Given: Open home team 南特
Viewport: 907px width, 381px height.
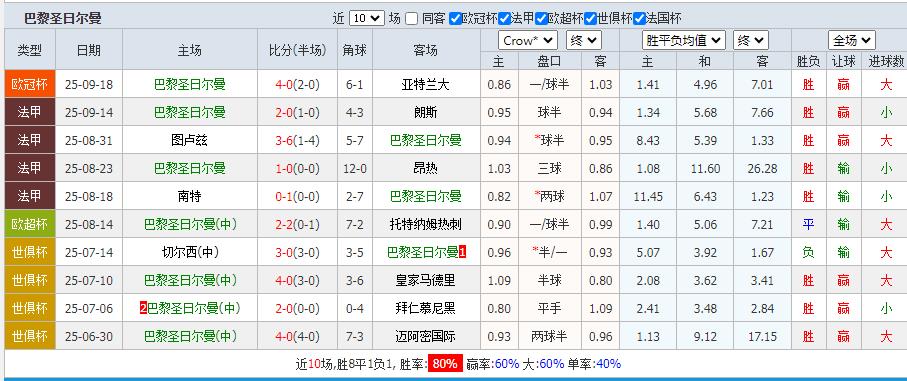Looking at the screenshot, I should tap(190, 196).
